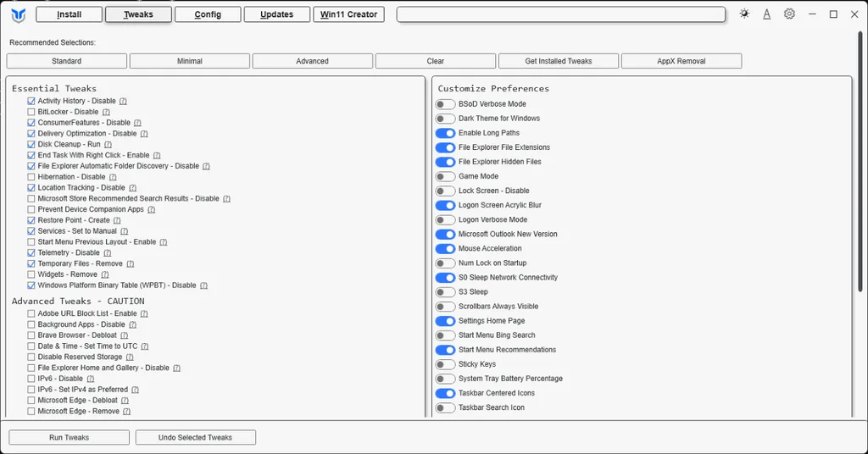Screen dimensions: 868x454
Task: Check the BitLocker - Disable checkbox
Action: 31,112
